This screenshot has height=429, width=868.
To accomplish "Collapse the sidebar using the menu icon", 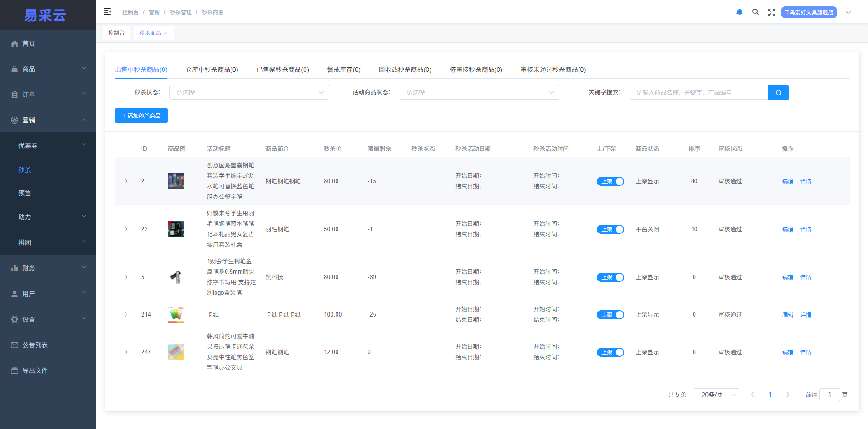I will (107, 11).
